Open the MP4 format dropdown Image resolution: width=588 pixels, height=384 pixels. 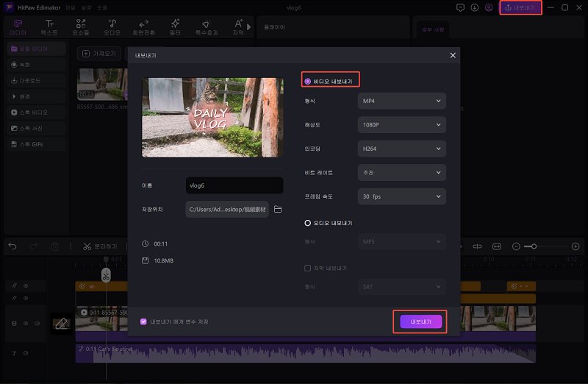coord(401,101)
